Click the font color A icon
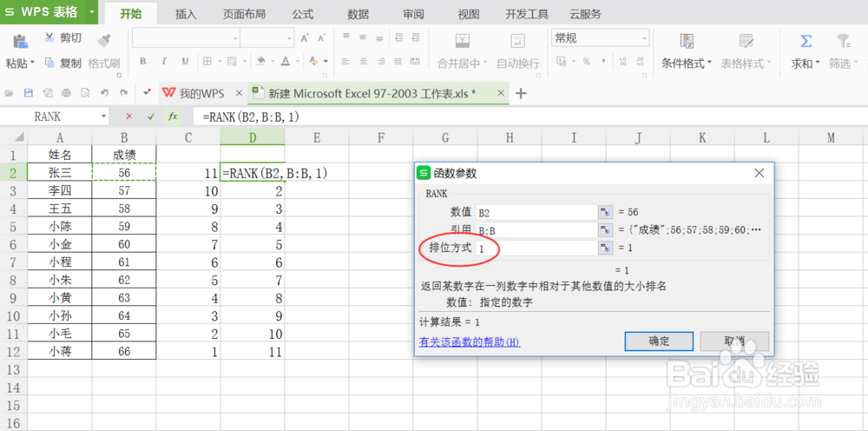The image size is (868, 431). pos(285,62)
